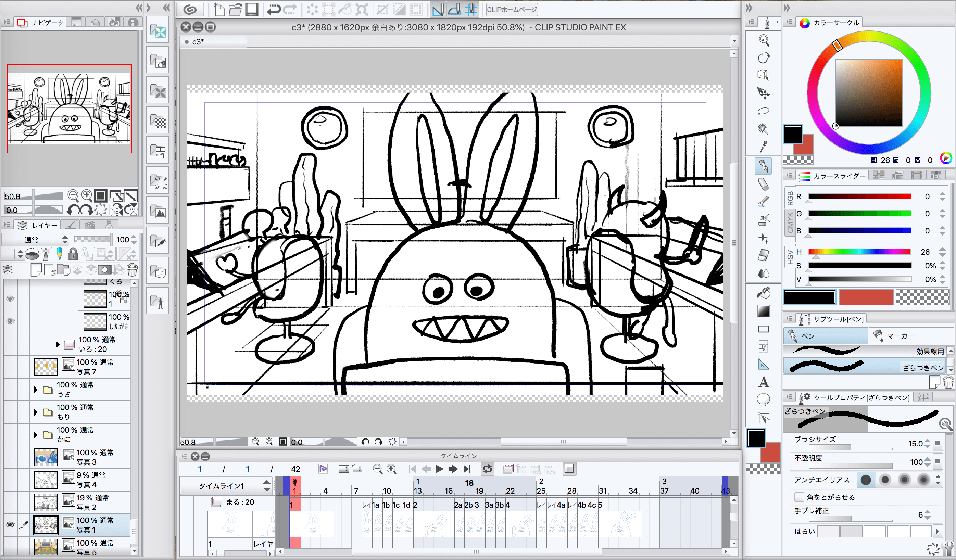Click the navigator canvas thumbnail
Image resolution: width=956 pixels, height=560 pixels.
coord(70,109)
